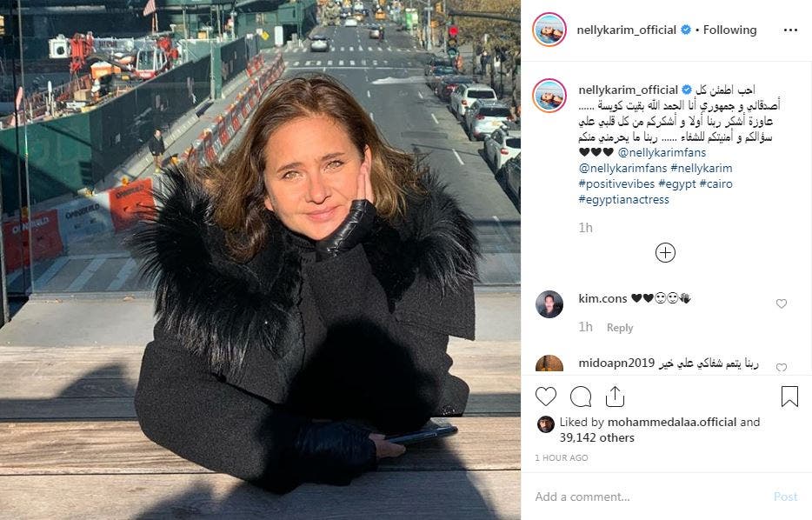Open the three-dot more options menu
This screenshot has height=520, width=812.
790,30
